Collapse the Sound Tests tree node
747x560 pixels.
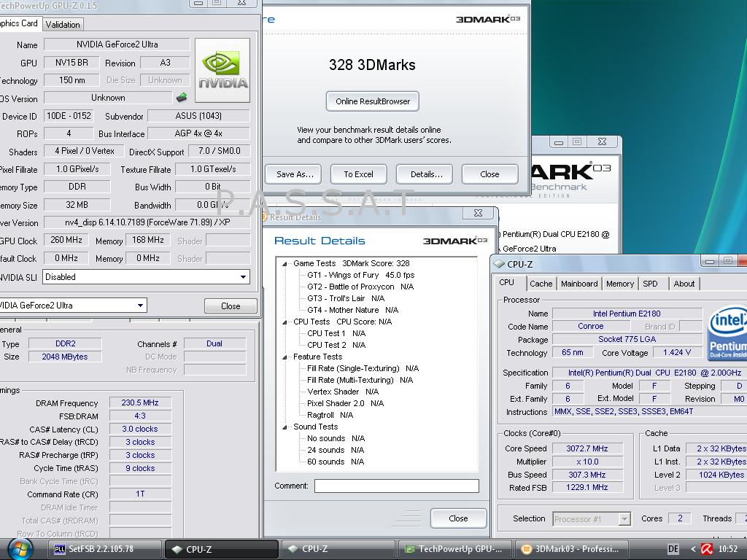pyautogui.click(x=285, y=427)
